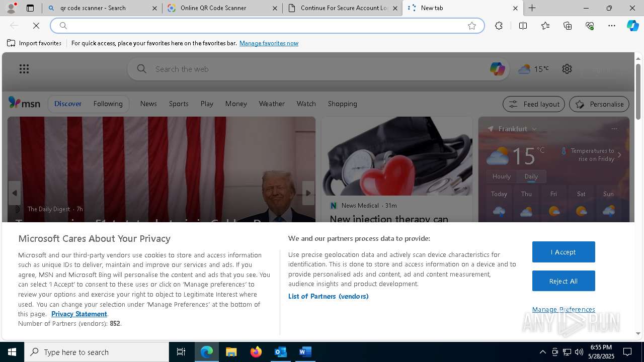Open the Play menu item
644x362 pixels.
(x=207, y=104)
